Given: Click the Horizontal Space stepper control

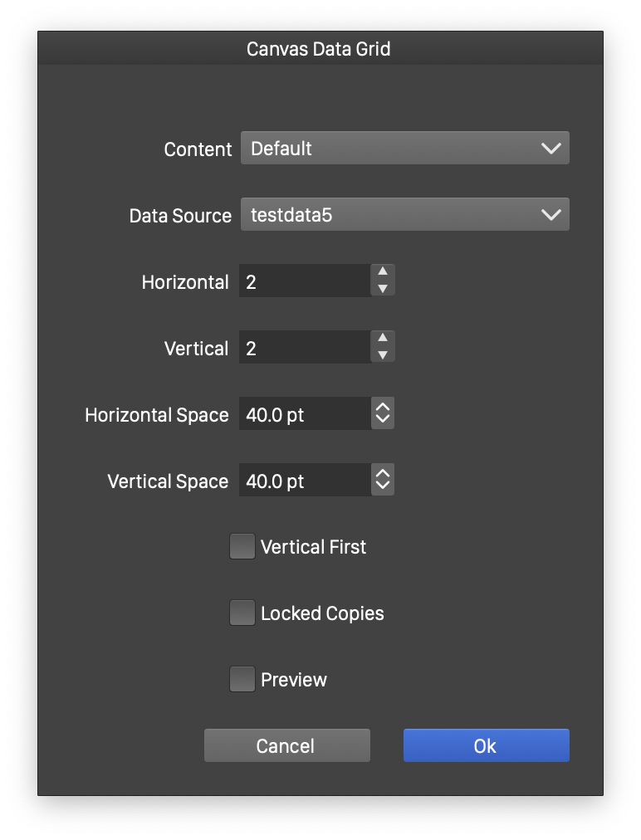Looking at the screenshot, I should pyautogui.click(x=382, y=413).
